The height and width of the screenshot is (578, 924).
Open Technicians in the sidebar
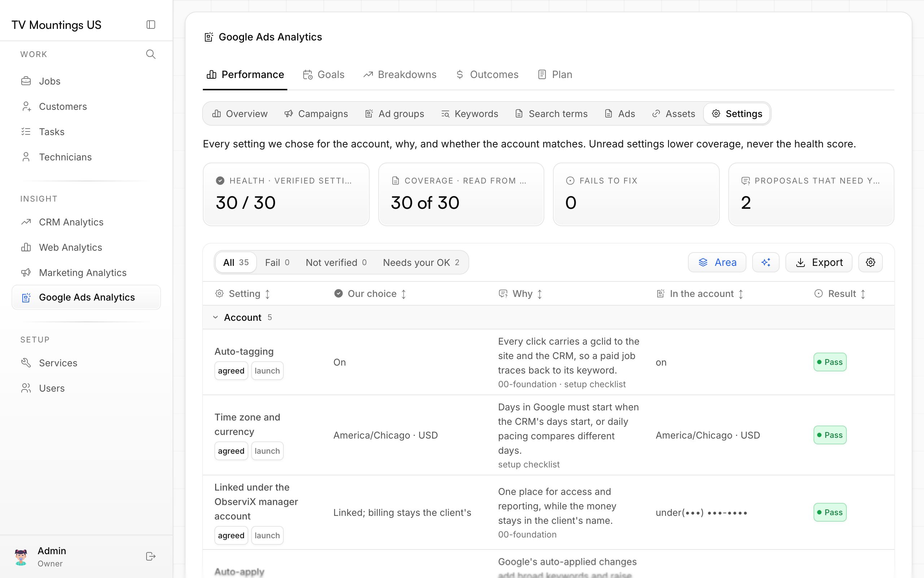86,157
